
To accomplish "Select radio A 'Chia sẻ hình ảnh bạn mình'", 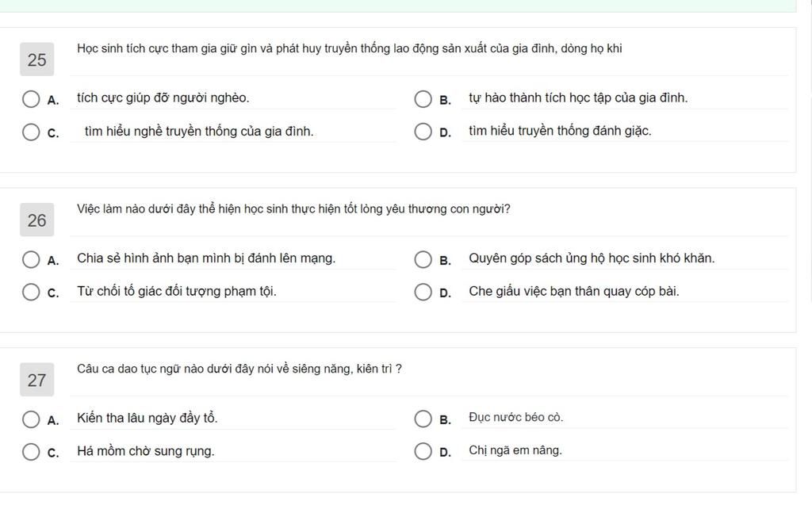I will 31,259.
